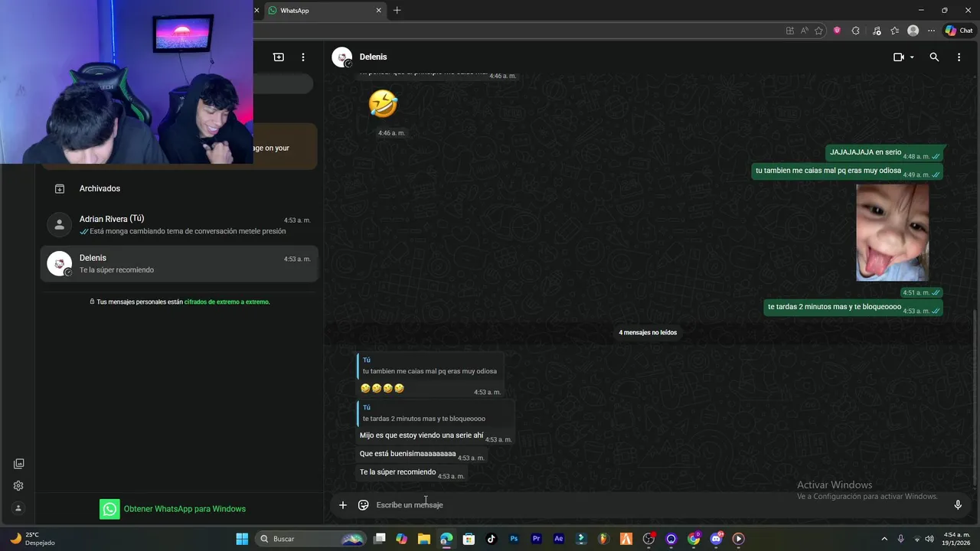Open Discord from the taskbar
This screenshot has height=551, width=980.
click(x=717, y=539)
